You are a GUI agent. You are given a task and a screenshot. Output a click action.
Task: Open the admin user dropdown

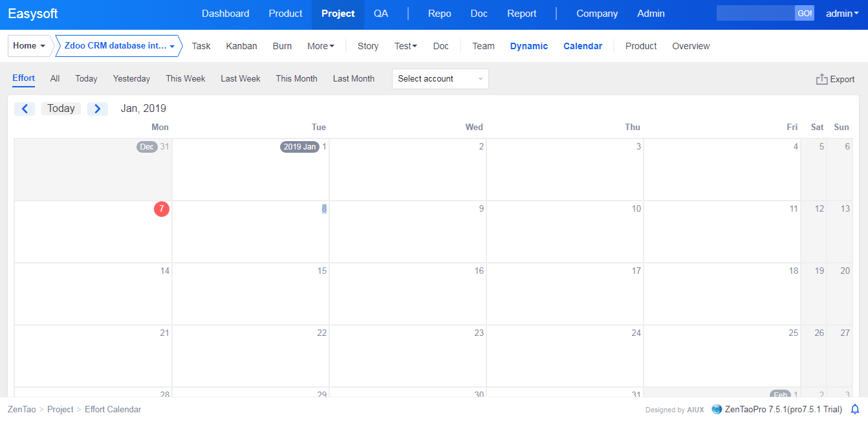click(x=842, y=14)
